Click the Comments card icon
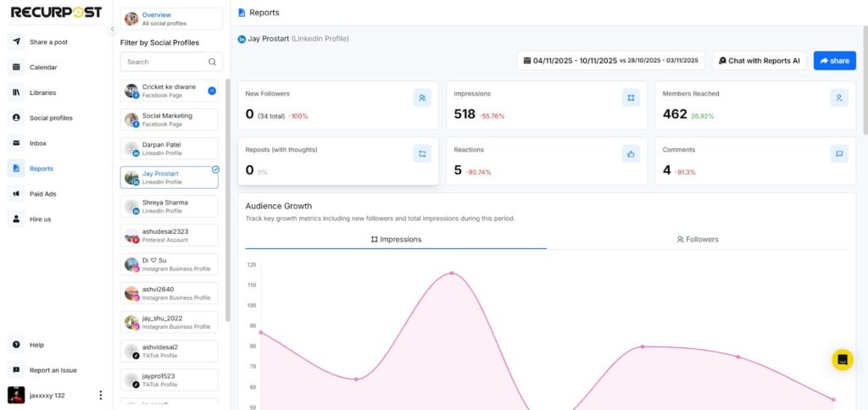 coord(839,153)
